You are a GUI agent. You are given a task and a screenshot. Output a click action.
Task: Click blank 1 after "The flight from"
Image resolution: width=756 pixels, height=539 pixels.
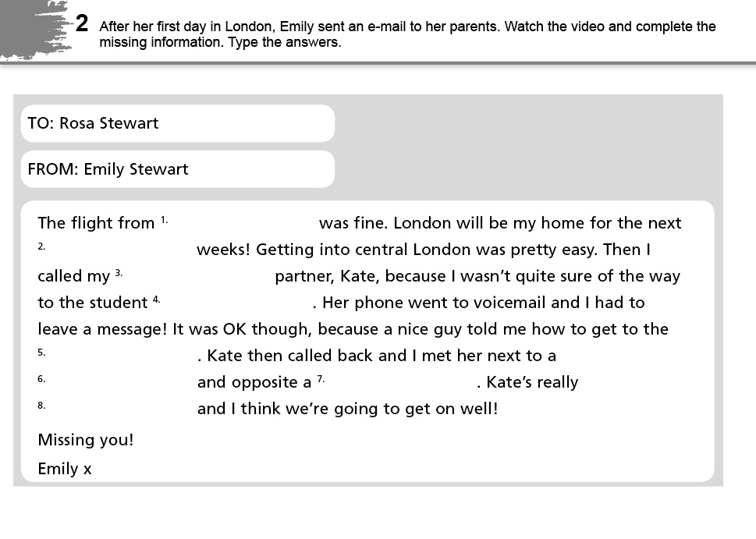[x=242, y=223]
